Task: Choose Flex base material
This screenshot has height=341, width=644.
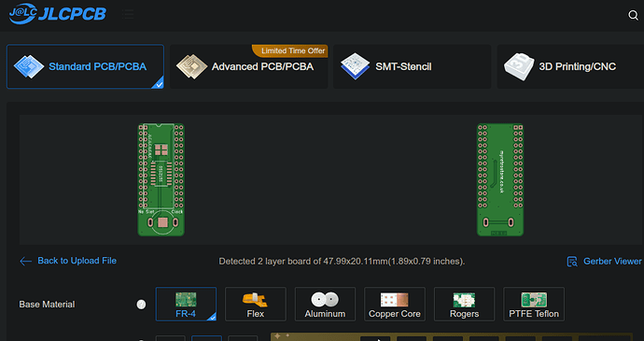Action: (x=256, y=304)
